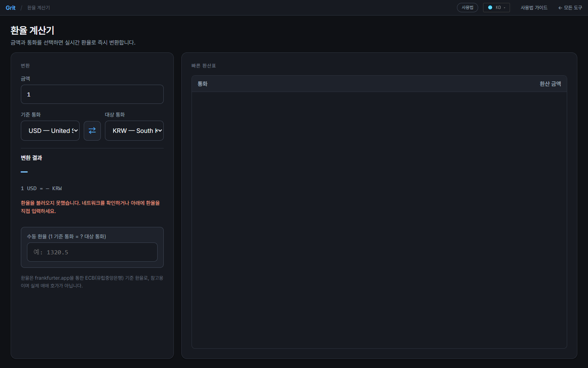This screenshot has width=588, height=368.
Task: Click the 대상 통화 label
Action: pos(115,114)
